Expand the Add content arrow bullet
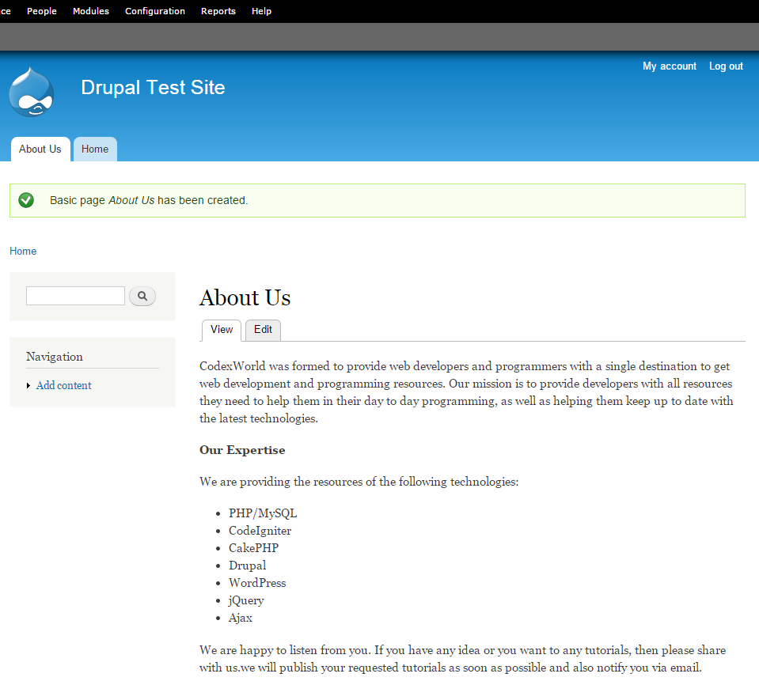The height and width of the screenshot is (700, 759). tap(28, 385)
